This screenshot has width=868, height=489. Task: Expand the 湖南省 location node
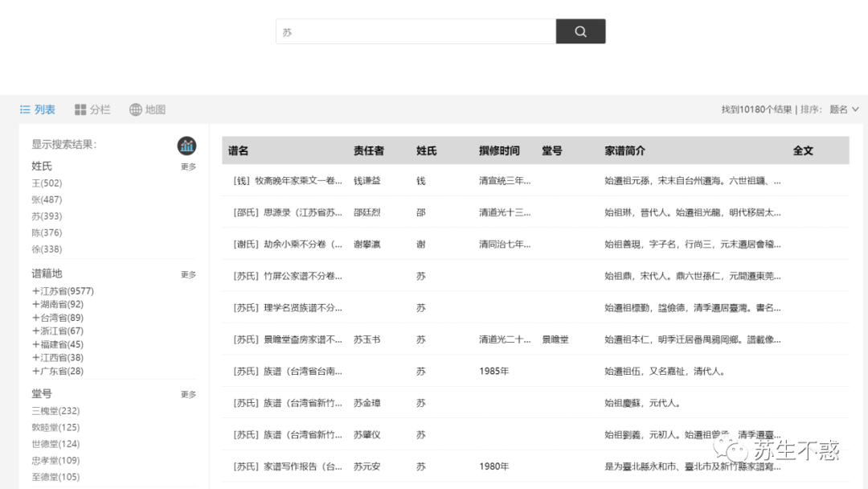[36, 304]
